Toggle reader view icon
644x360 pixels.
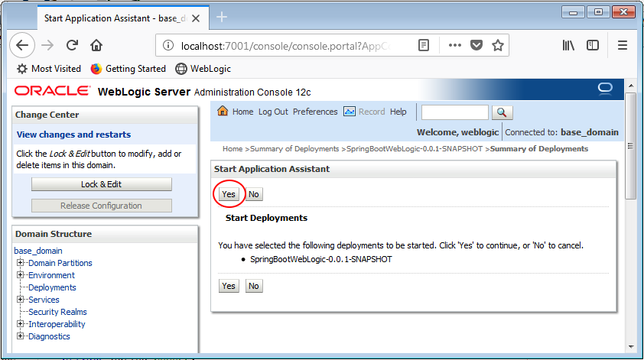pyautogui.click(x=424, y=45)
